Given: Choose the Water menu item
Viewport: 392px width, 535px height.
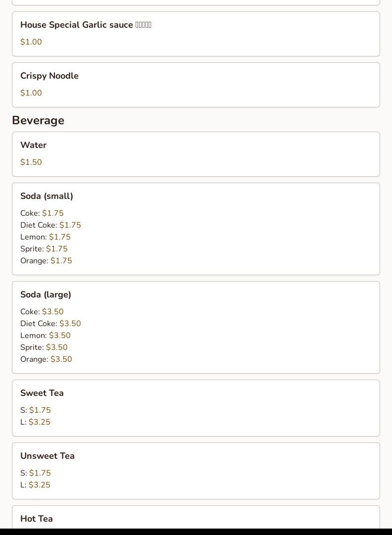Looking at the screenshot, I should [x=34, y=146].
